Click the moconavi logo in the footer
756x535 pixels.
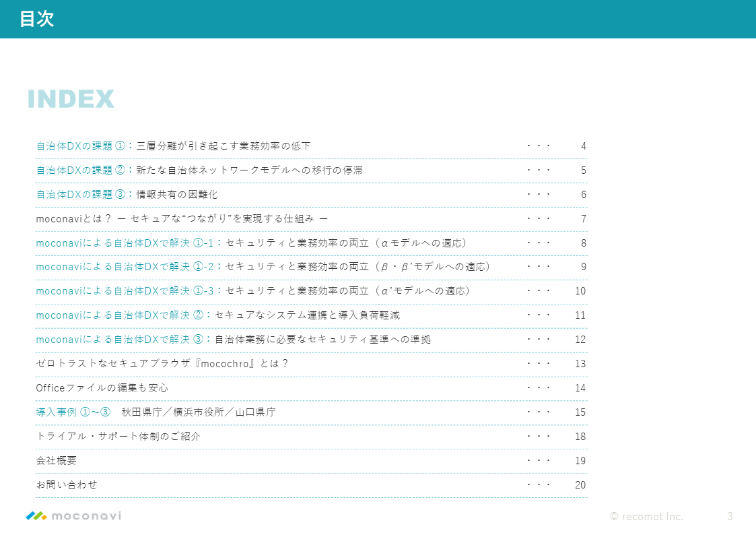(x=73, y=515)
